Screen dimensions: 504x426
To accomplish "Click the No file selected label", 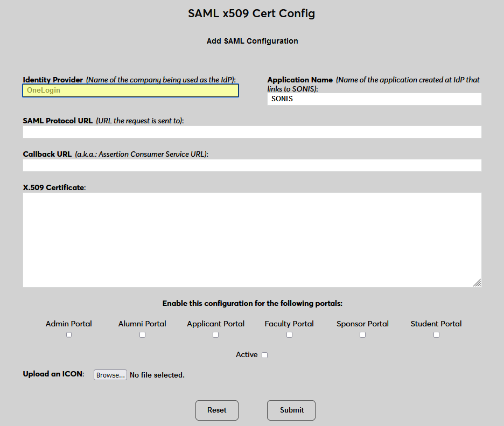I will click(157, 374).
